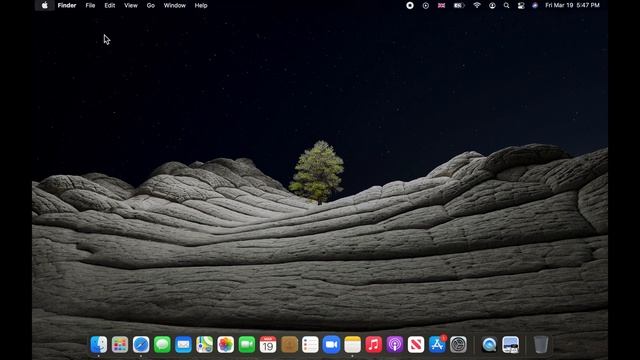
Task: Open the Mail app in Dock
Action: point(183,344)
